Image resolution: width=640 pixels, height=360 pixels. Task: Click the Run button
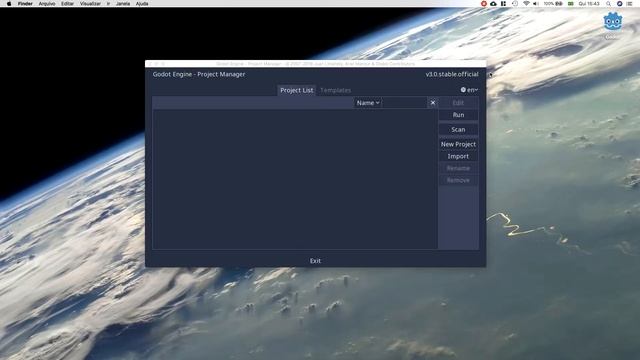pos(458,115)
